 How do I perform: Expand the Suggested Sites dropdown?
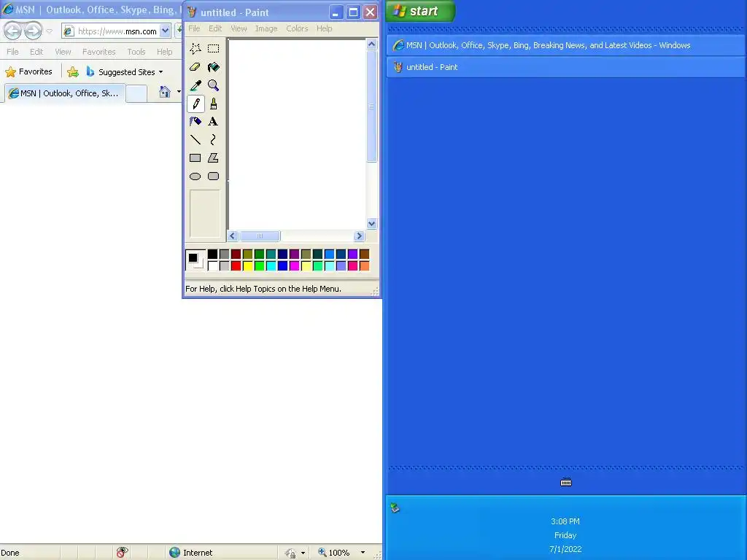click(x=161, y=72)
